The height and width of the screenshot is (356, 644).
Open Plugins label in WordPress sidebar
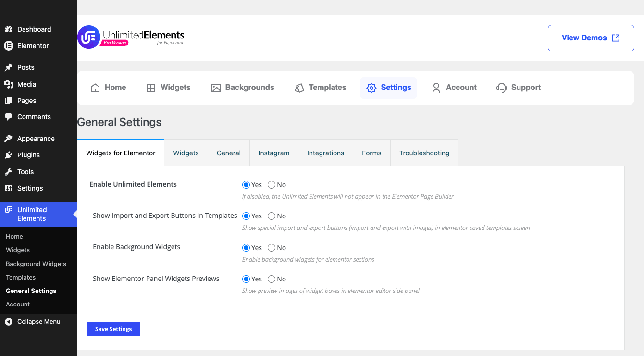(28, 155)
